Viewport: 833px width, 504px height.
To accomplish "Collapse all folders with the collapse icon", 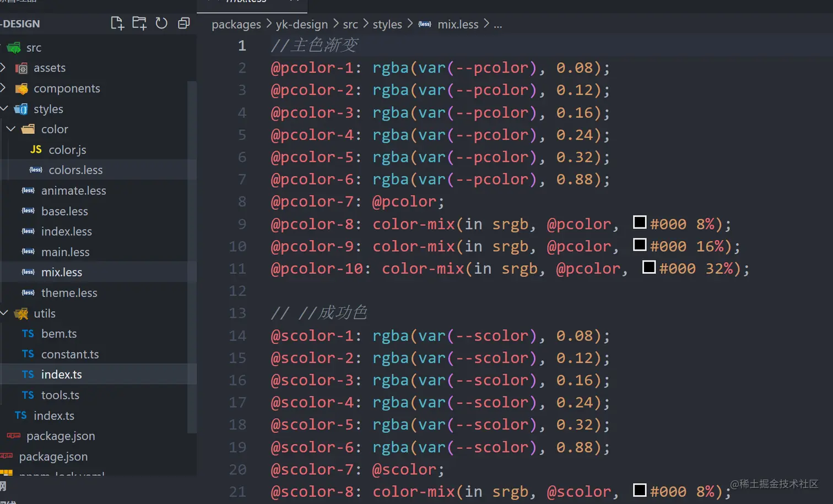I will (x=183, y=23).
